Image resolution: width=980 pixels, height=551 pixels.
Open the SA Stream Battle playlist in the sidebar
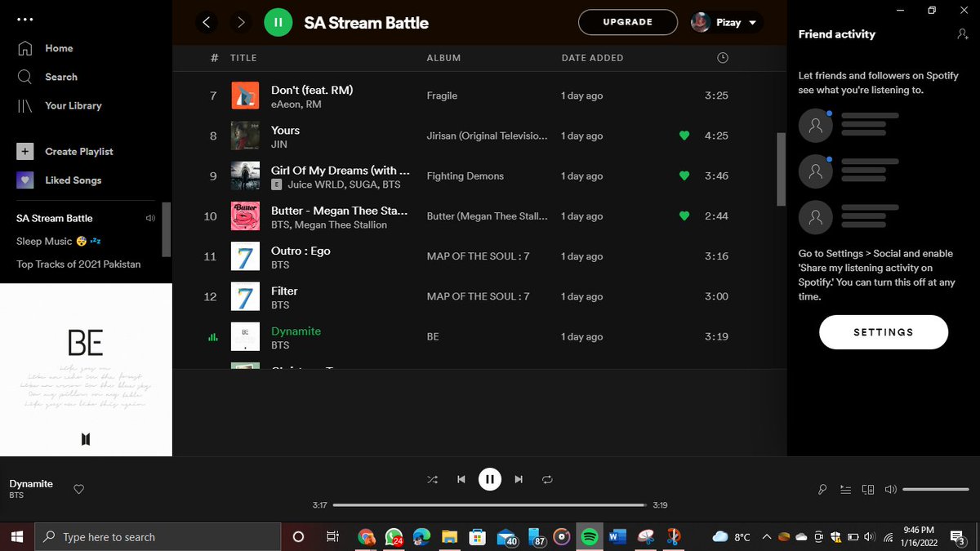click(x=55, y=218)
